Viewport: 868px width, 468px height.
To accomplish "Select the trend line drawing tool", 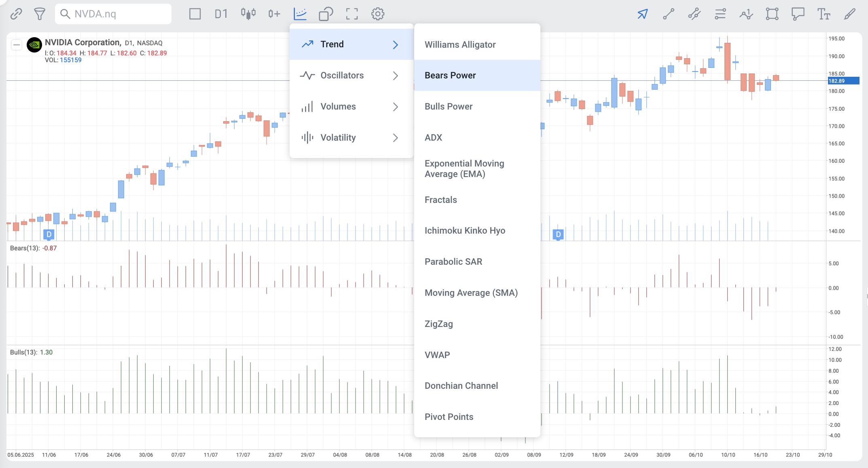I will (x=669, y=14).
